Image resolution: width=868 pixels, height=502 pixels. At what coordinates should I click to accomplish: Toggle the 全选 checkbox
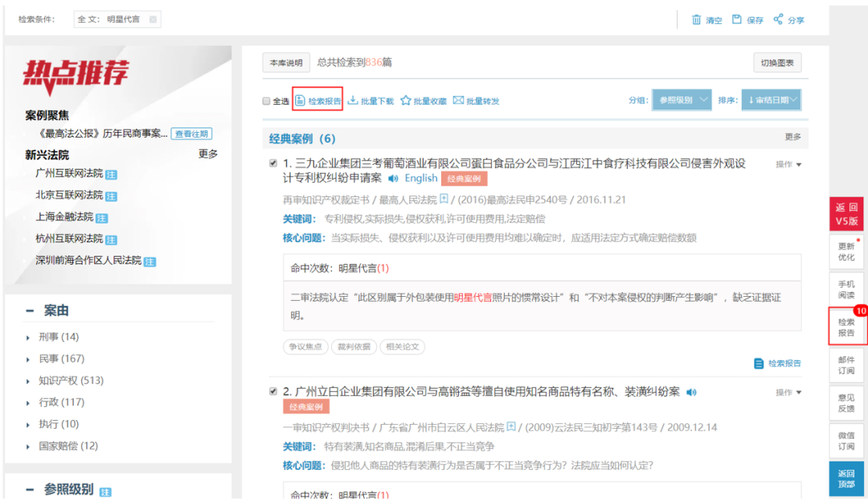266,101
